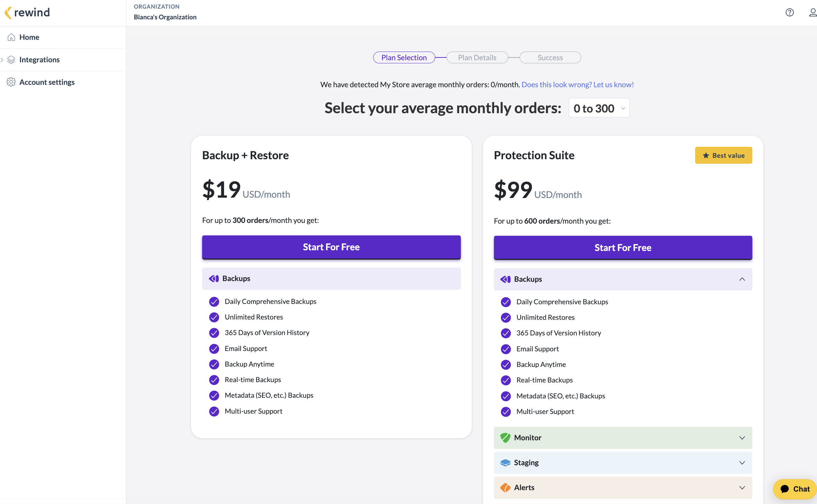
Task: Click the rewind logo
Action: [27, 12]
